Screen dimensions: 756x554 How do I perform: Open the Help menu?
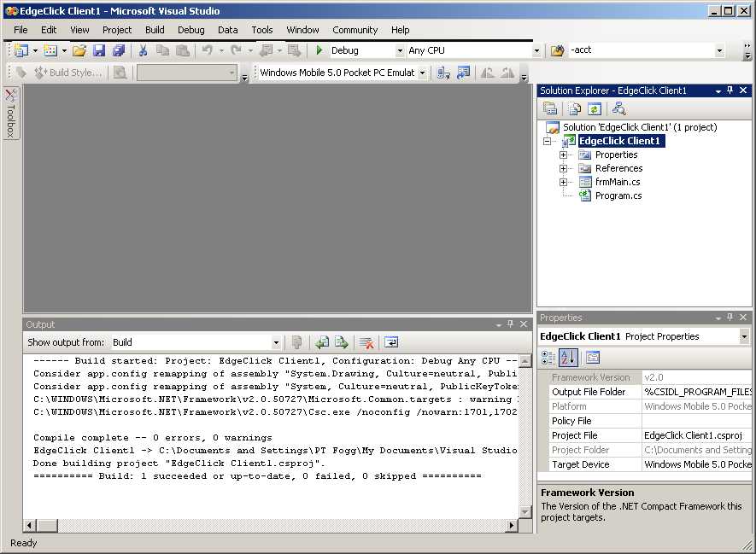pos(400,30)
